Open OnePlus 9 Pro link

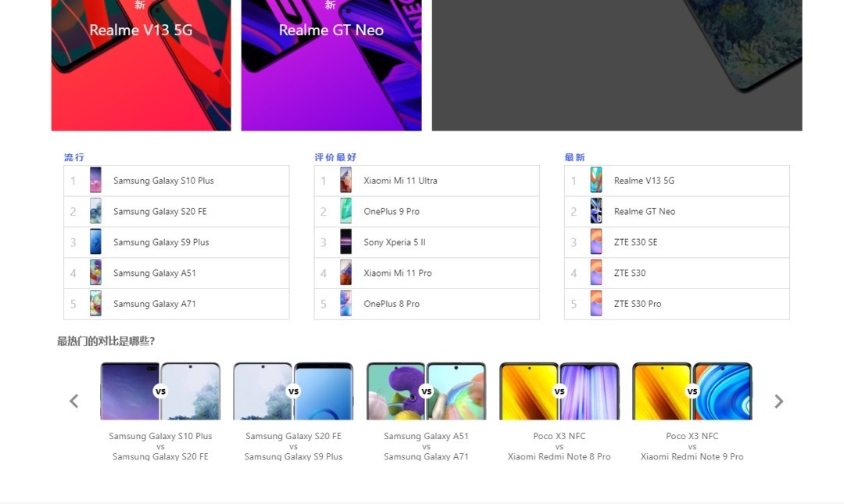point(392,211)
